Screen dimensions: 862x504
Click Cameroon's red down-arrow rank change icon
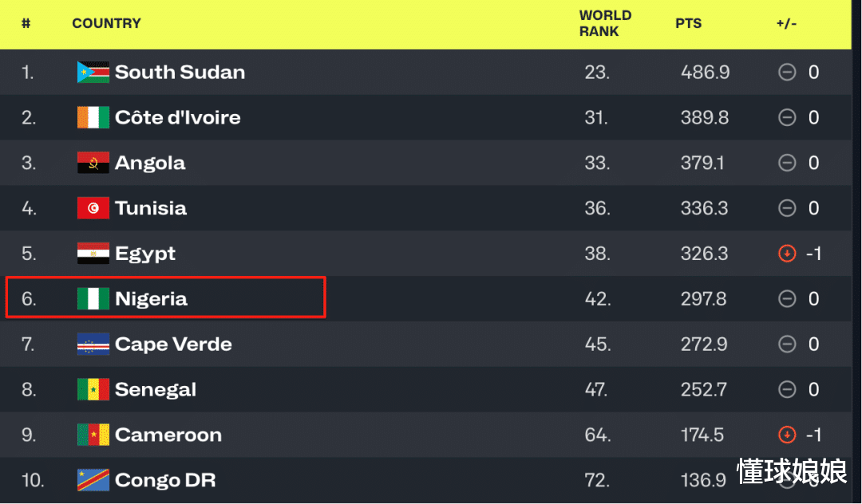pos(787,435)
